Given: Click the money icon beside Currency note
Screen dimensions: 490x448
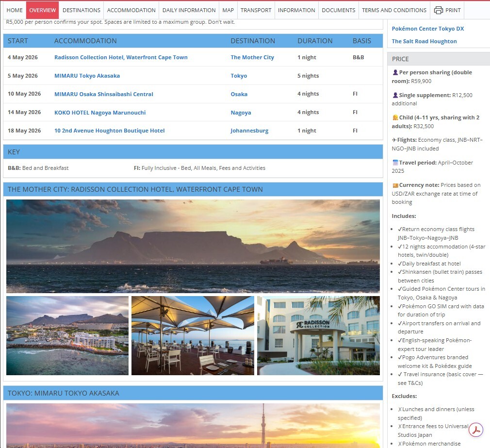Looking at the screenshot, I should click(x=395, y=185).
